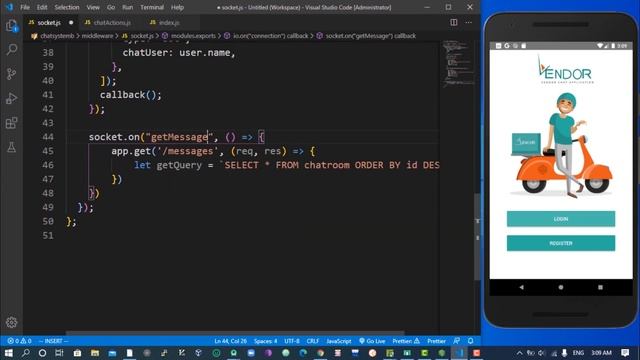Change end of line sequence CRLF

coord(313,341)
